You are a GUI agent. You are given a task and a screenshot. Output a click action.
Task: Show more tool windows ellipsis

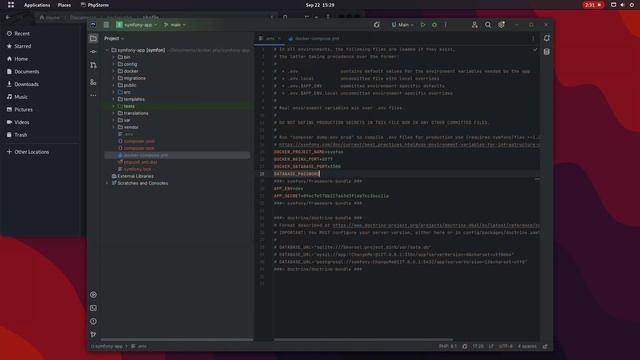point(93,95)
